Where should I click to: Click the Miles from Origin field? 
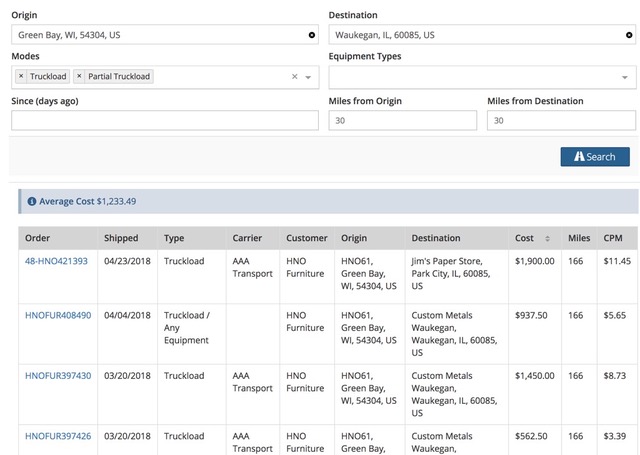[x=402, y=120]
